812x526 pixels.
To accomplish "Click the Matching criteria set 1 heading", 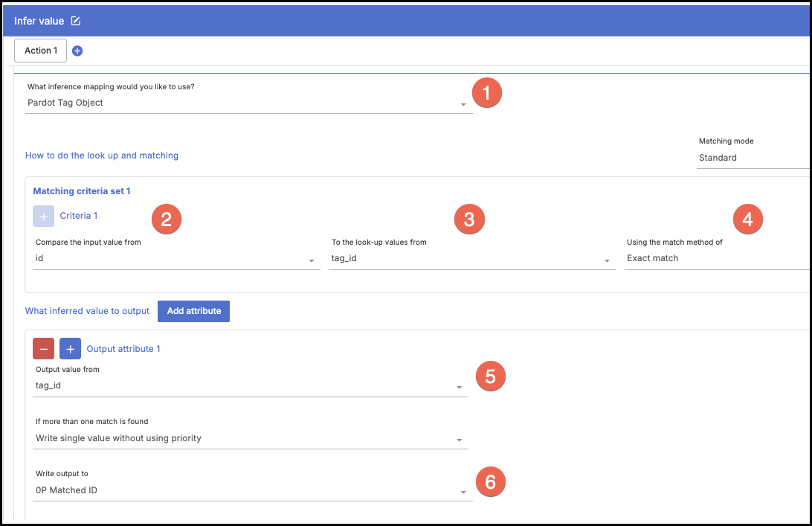I will [82, 191].
